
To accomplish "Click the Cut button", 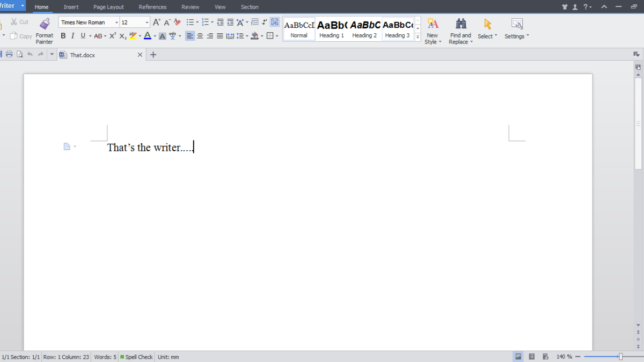I will (x=20, y=22).
